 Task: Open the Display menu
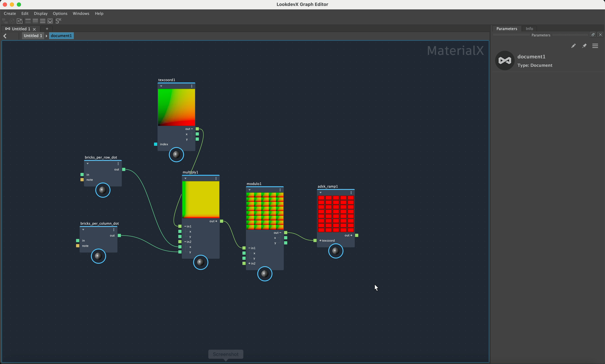pos(41,13)
